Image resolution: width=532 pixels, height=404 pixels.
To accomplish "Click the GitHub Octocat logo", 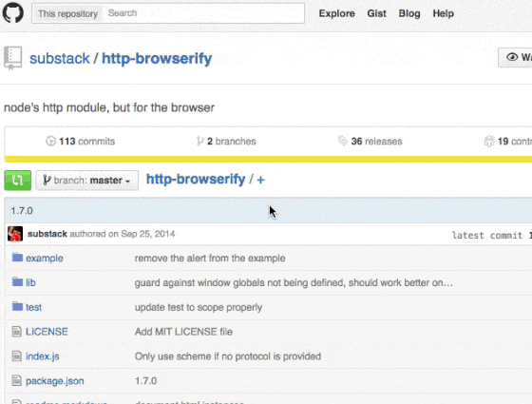I will (x=13, y=12).
